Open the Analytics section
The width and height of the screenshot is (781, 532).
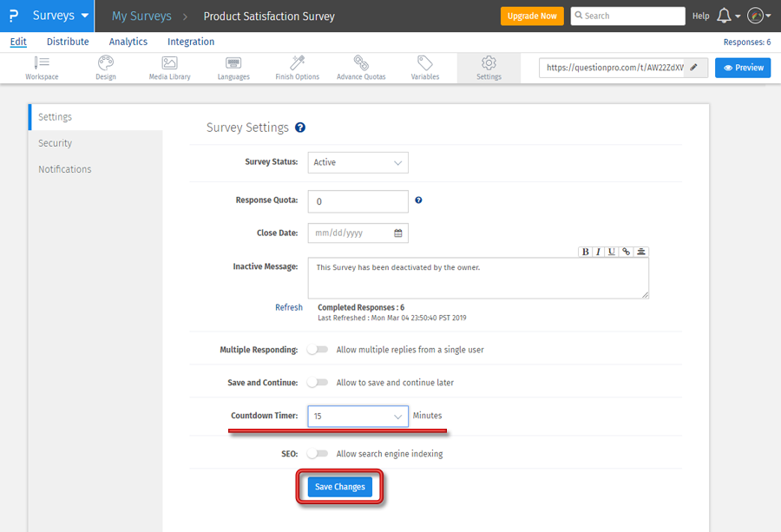128,41
